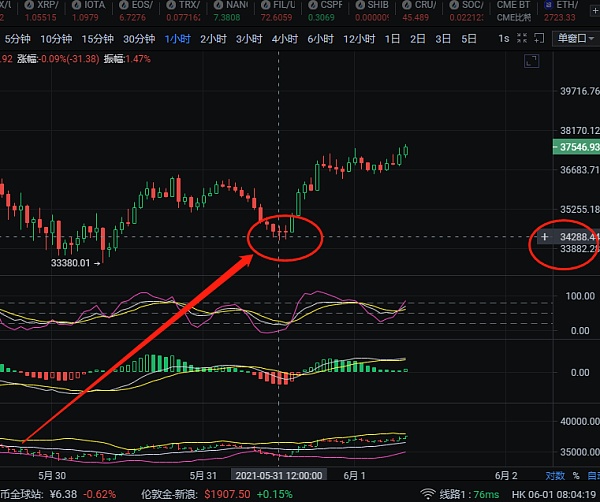Toggle 对数 logarithmic scale

[555, 476]
